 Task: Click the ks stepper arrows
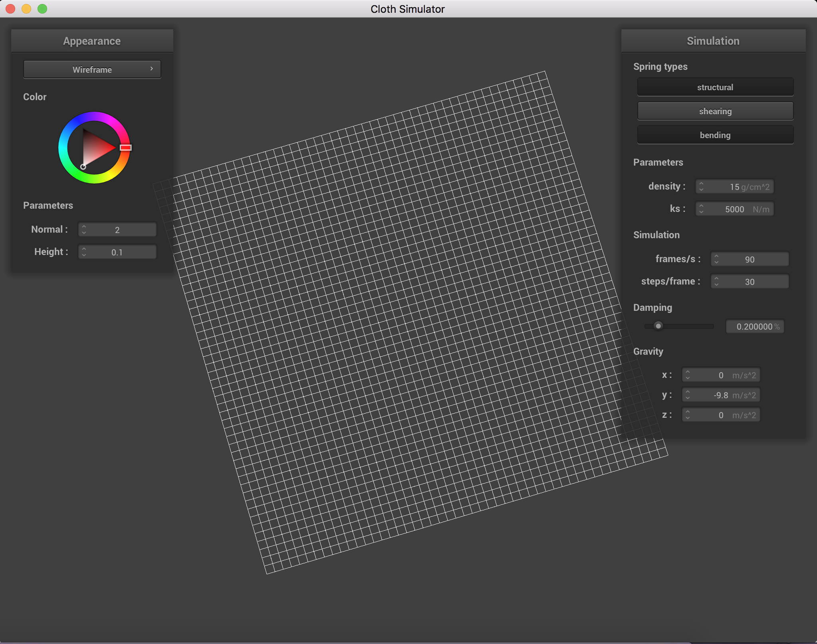[701, 209]
